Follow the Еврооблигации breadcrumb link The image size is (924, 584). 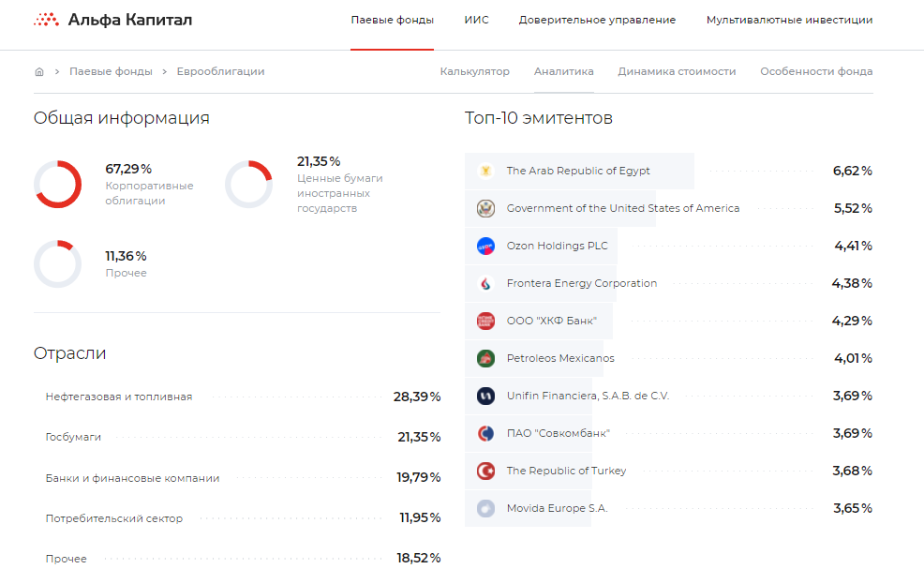click(220, 71)
